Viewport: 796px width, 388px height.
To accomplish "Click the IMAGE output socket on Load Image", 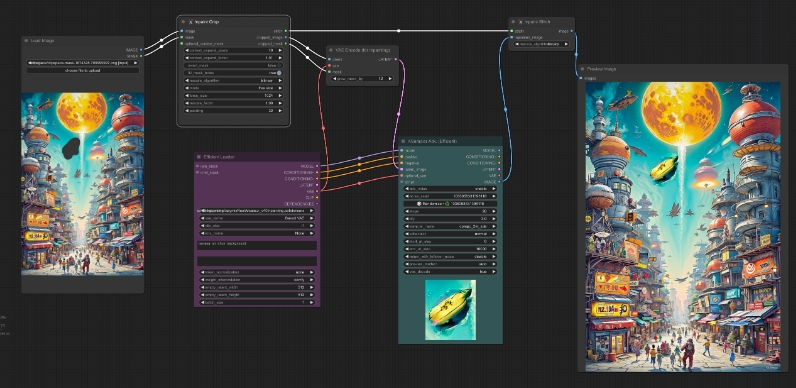I will [141, 50].
